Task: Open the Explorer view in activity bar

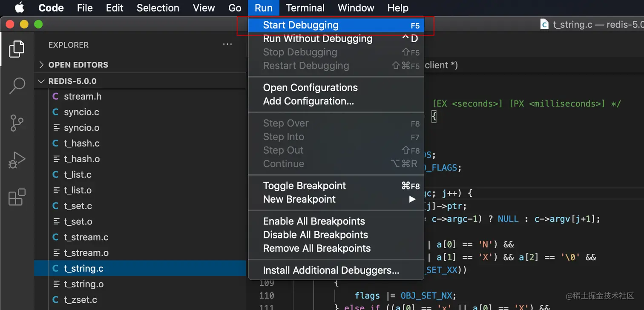Action: [x=17, y=49]
